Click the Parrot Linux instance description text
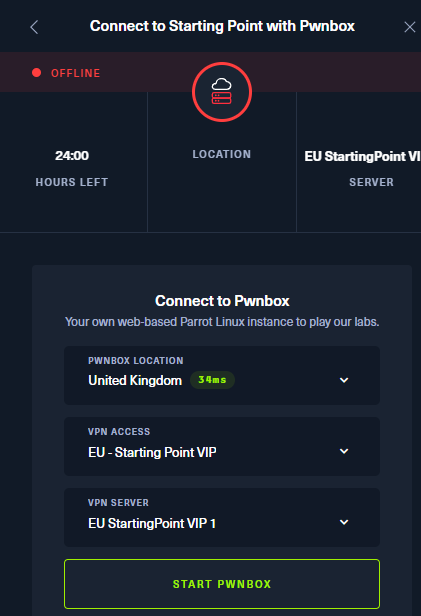 (x=222, y=322)
